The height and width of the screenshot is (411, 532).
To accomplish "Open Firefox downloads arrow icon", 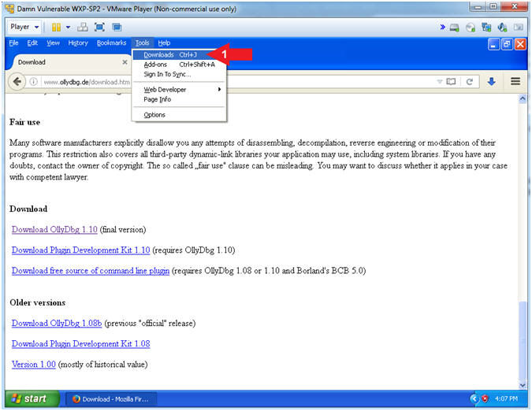I will (491, 82).
